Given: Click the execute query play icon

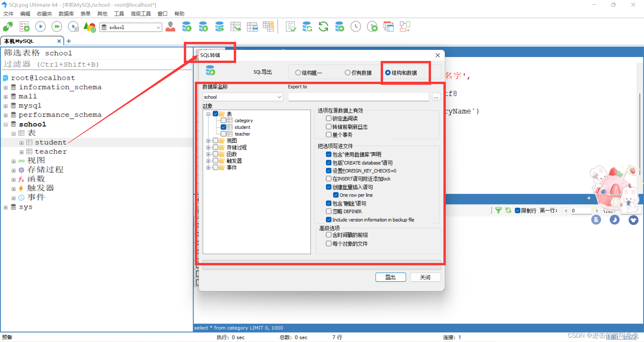Looking at the screenshot, I should click(x=40, y=26).
